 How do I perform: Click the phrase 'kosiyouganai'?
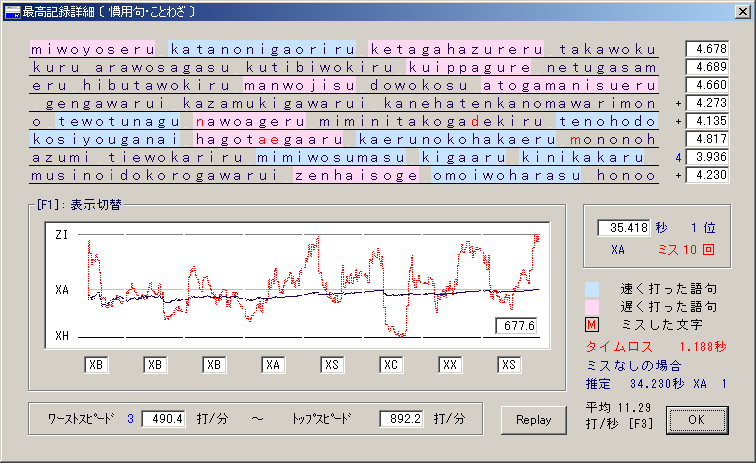tap(105, 139)
